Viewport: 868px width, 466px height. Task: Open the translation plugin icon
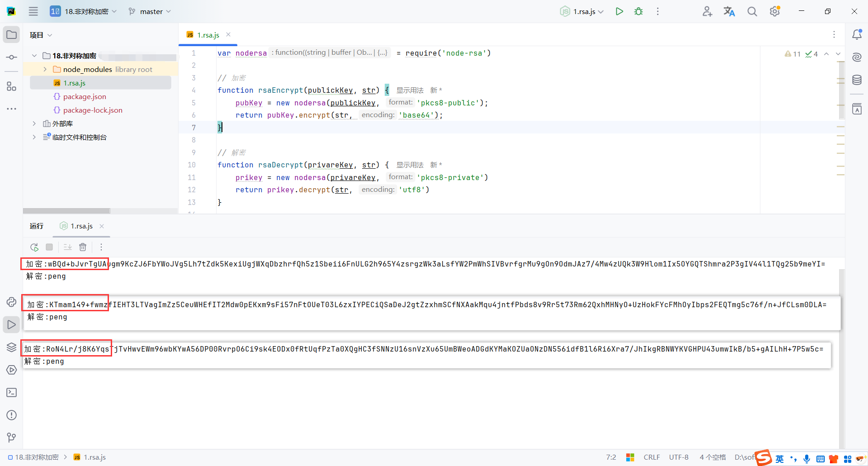(x=729, y=11)
